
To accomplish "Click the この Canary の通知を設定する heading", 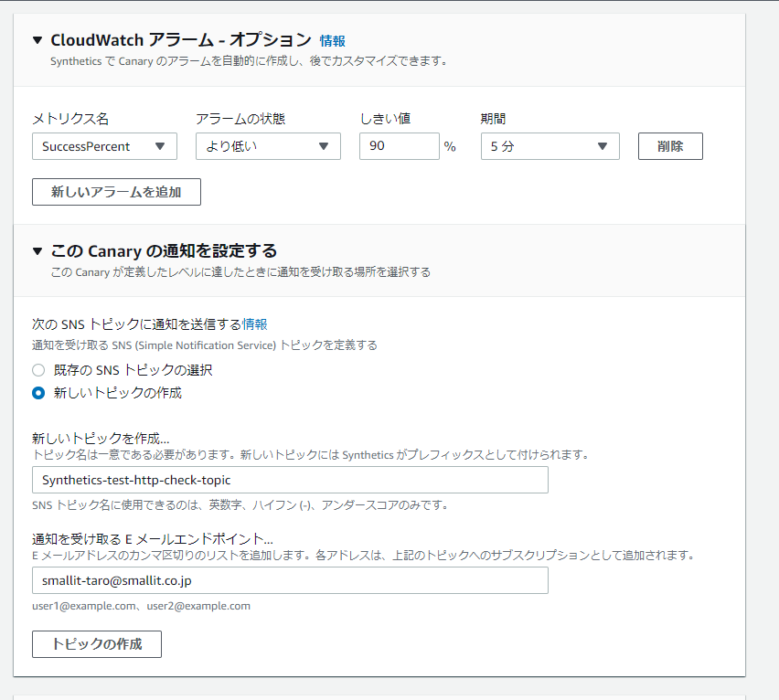I will [x=164, y=251].
